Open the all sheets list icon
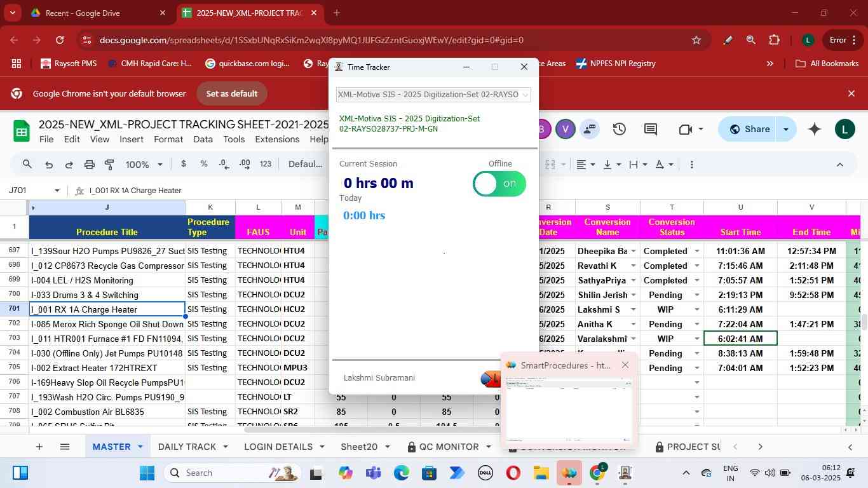Viewport: 868px width, 488px height. [64, 447]
